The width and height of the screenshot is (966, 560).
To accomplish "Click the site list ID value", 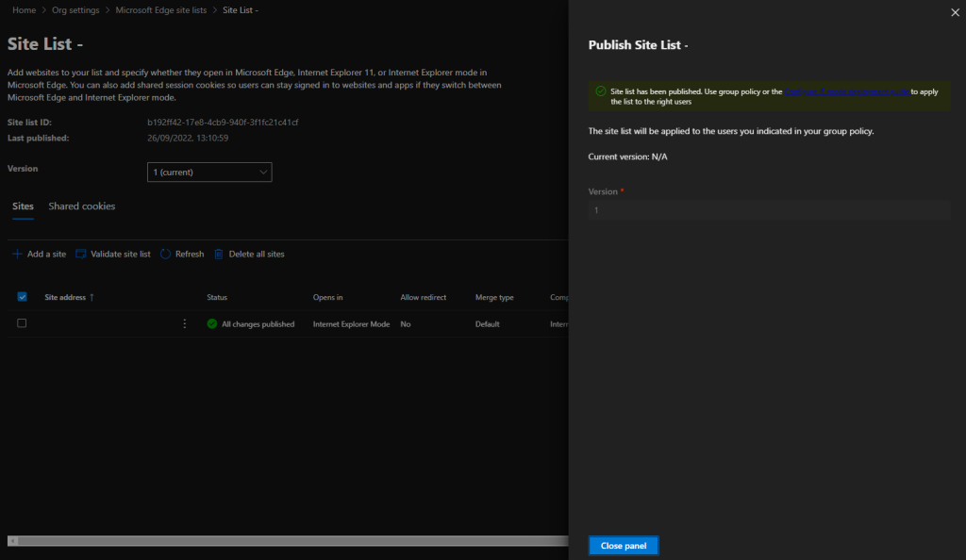I will (223, 123).
